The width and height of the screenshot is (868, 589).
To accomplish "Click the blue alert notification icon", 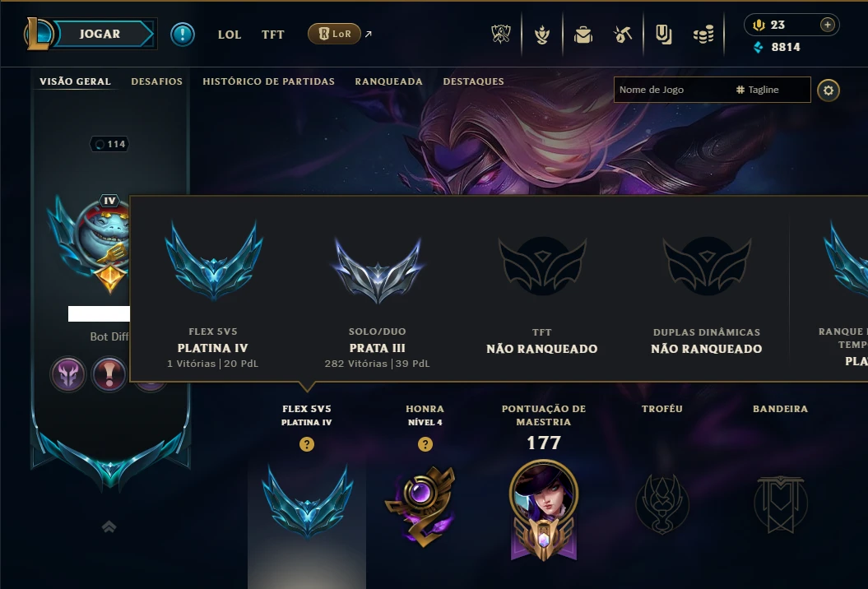I will (182, 35).
